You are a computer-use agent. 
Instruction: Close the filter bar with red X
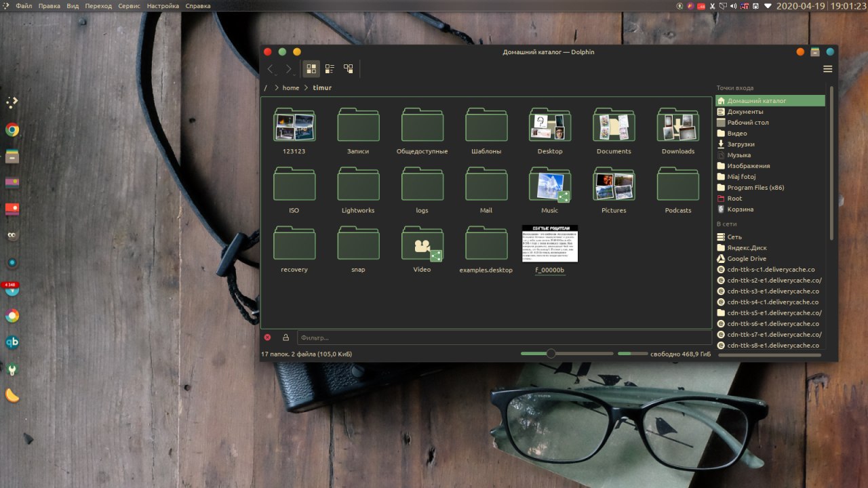tap(267, 338)
